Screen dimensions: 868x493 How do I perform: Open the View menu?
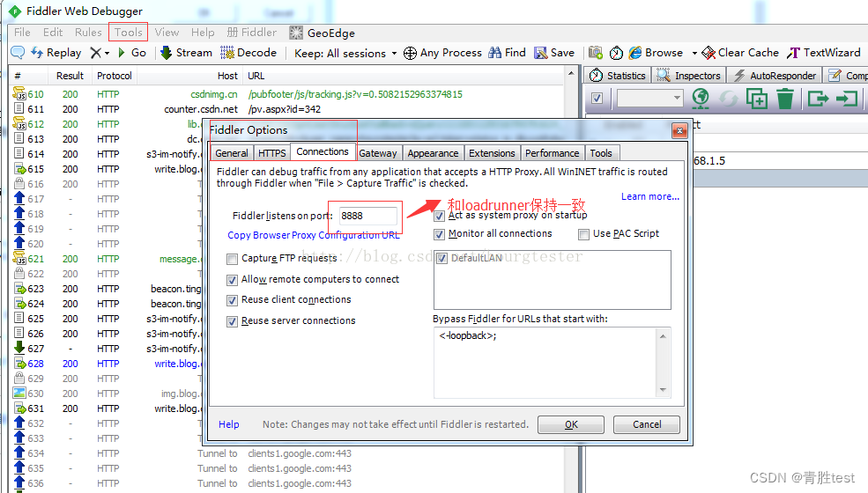click(x=167, y=32)
